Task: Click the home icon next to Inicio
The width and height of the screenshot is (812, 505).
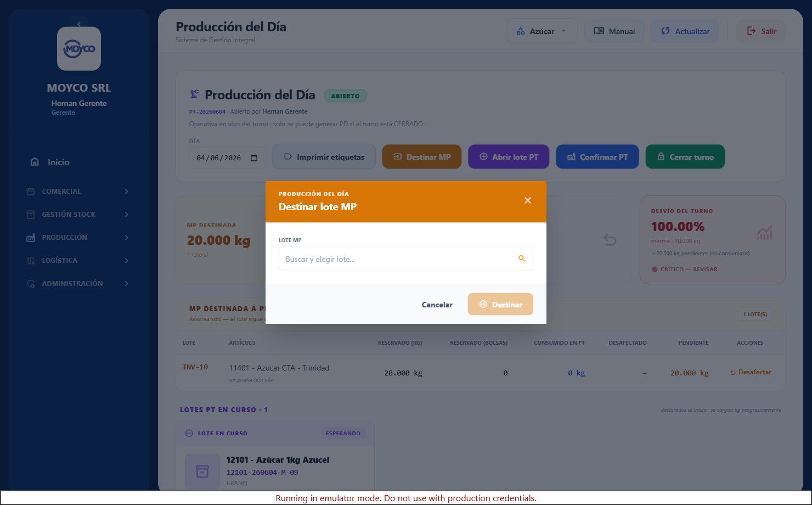Action: click(x=35, y=162)
